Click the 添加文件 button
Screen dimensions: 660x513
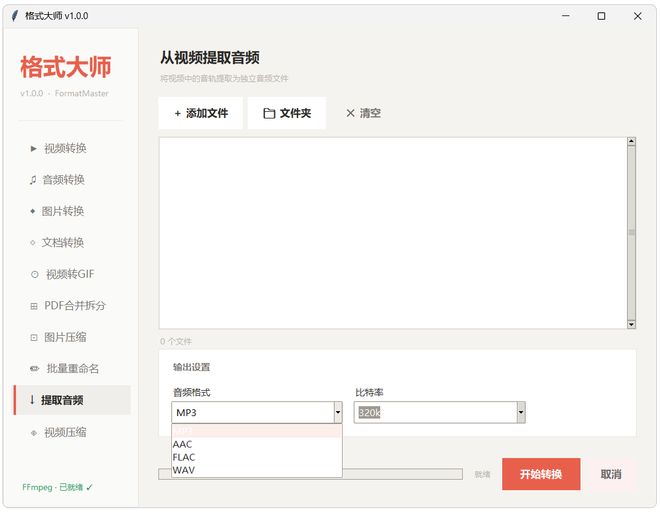[x=201, y=113]
